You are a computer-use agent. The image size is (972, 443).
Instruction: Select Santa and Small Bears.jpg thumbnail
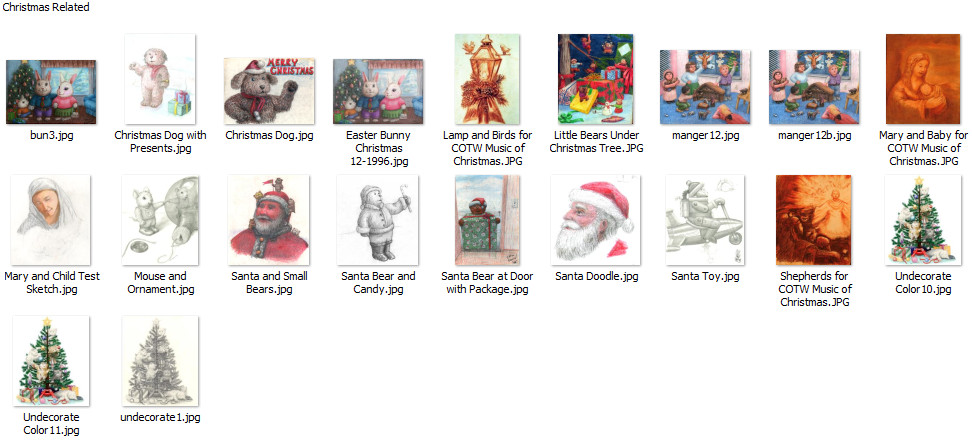point(268,220)
